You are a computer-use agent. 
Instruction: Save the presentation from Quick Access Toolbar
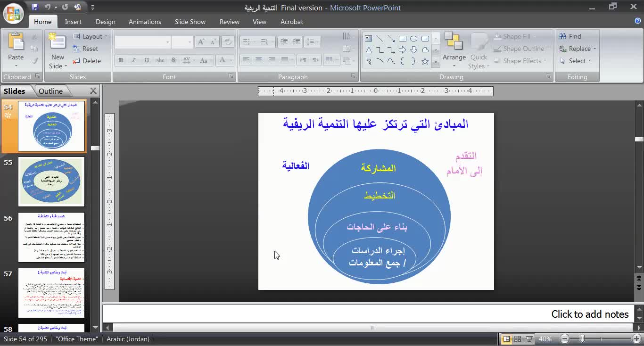[x=35, y=7]
